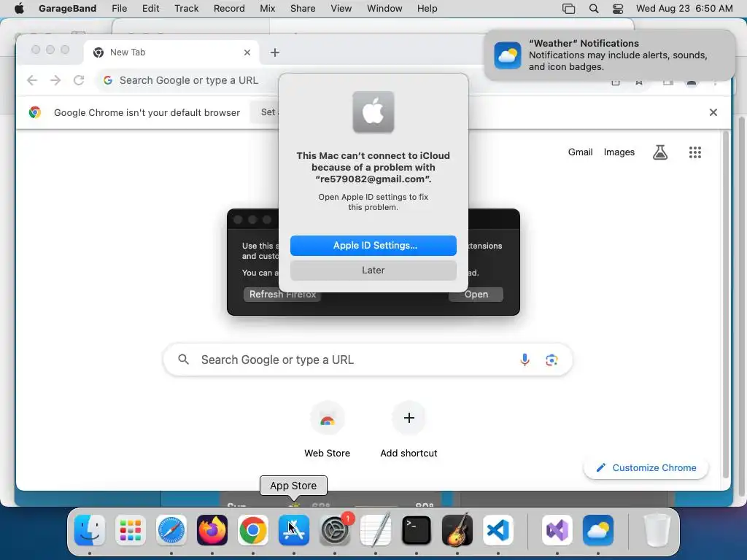Open Finder from the dock
This screenshot has width=747, height=560.
click(90, 530)
